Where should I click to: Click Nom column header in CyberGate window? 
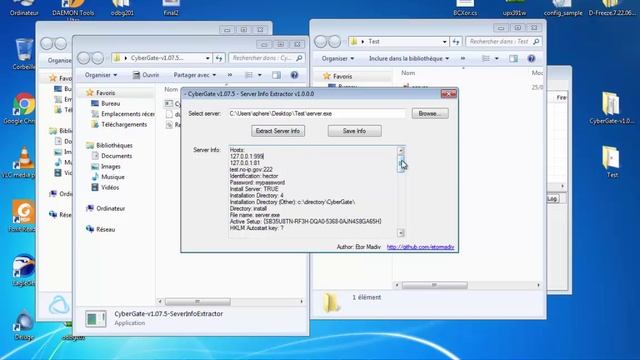coord(171,89)
